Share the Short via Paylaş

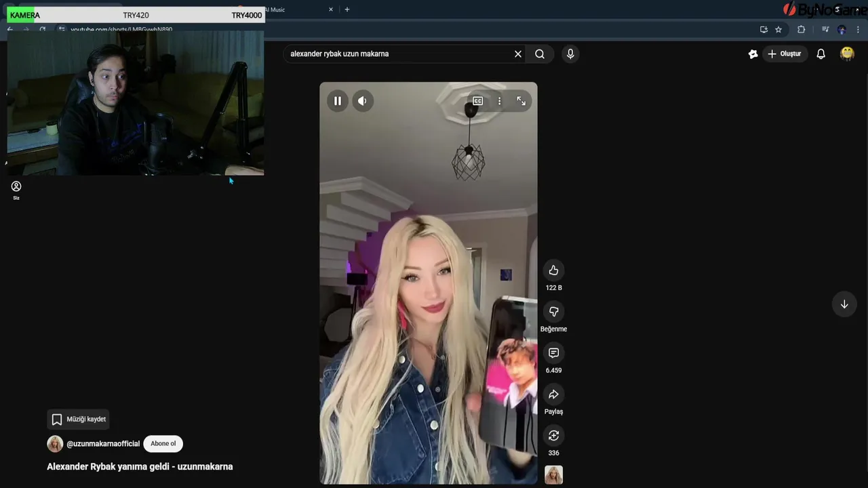click(553, 394)
